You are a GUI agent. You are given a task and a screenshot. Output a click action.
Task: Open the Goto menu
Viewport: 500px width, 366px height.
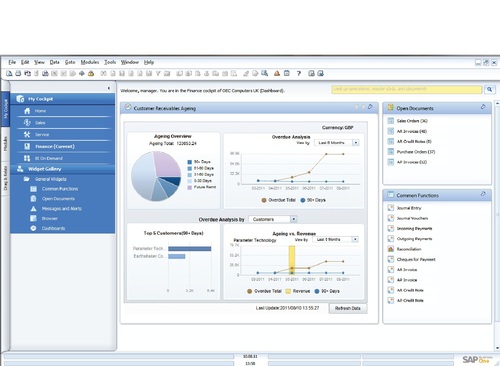pyautogui.click(x=70, y=62)
